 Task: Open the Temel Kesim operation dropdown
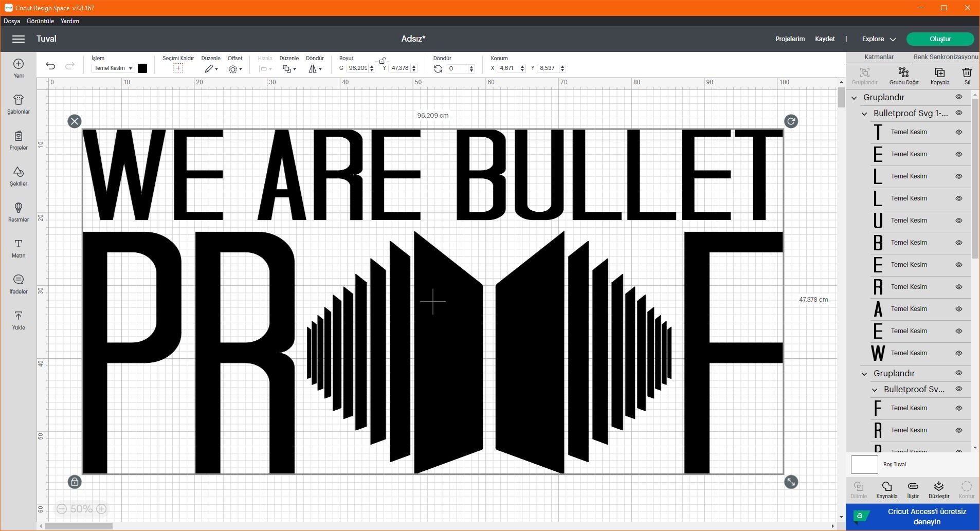(x=112, y=68)
